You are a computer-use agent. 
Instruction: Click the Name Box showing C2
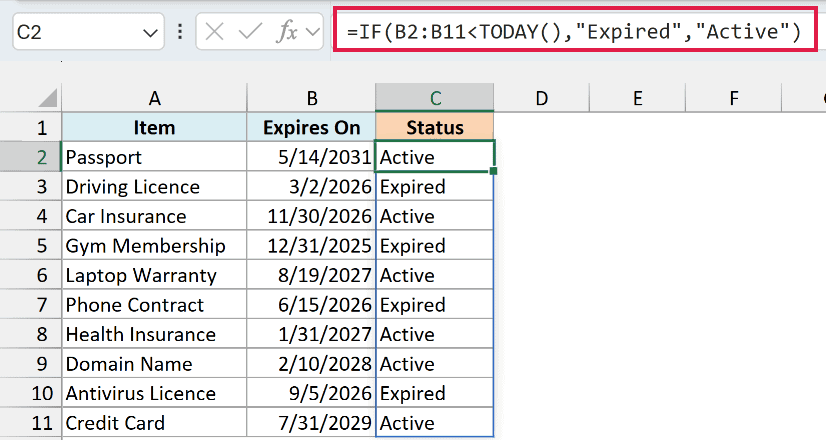click(x=88, y=32)
